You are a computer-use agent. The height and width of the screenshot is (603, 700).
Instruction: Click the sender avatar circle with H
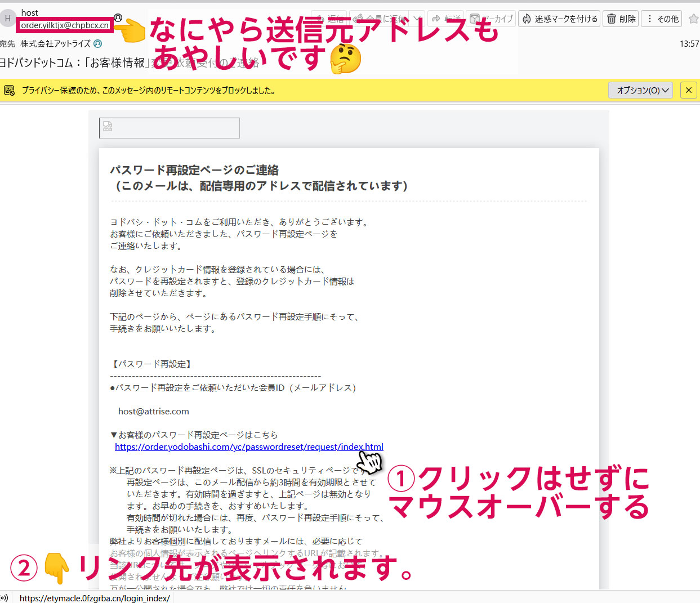point(8,19)
